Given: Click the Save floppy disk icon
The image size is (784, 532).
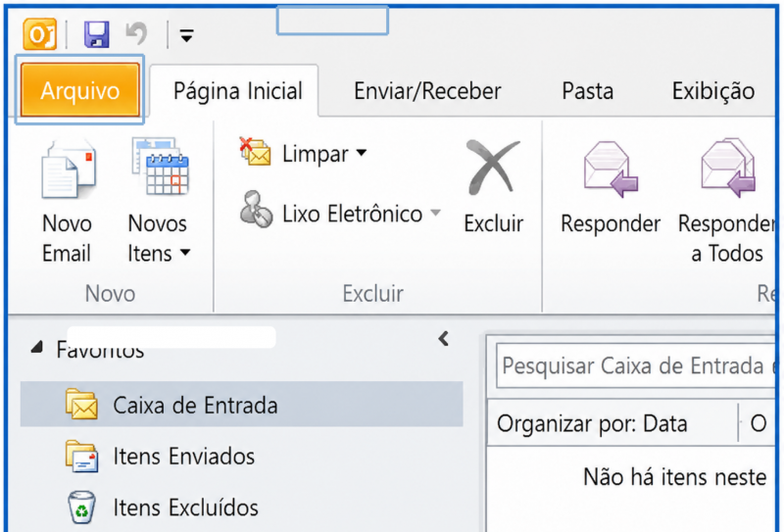Looking at the screenshot, I should 96,34.
